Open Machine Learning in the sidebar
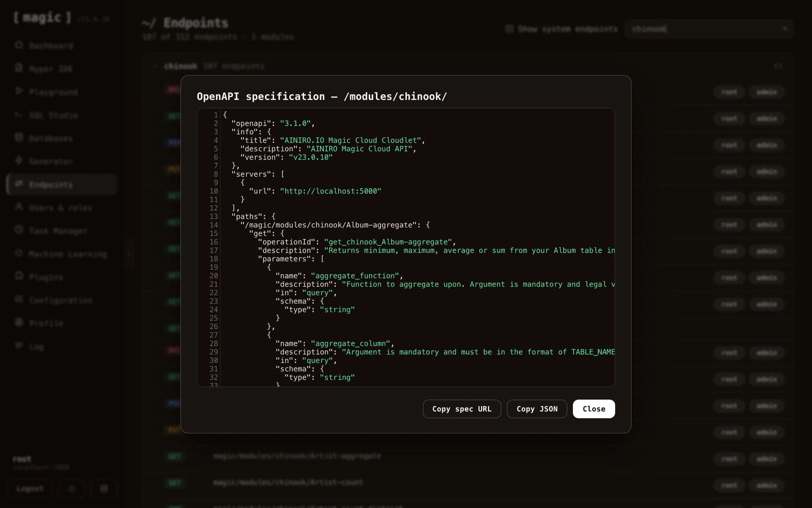Screen dimensions: 812x508 tap(62, 254)
